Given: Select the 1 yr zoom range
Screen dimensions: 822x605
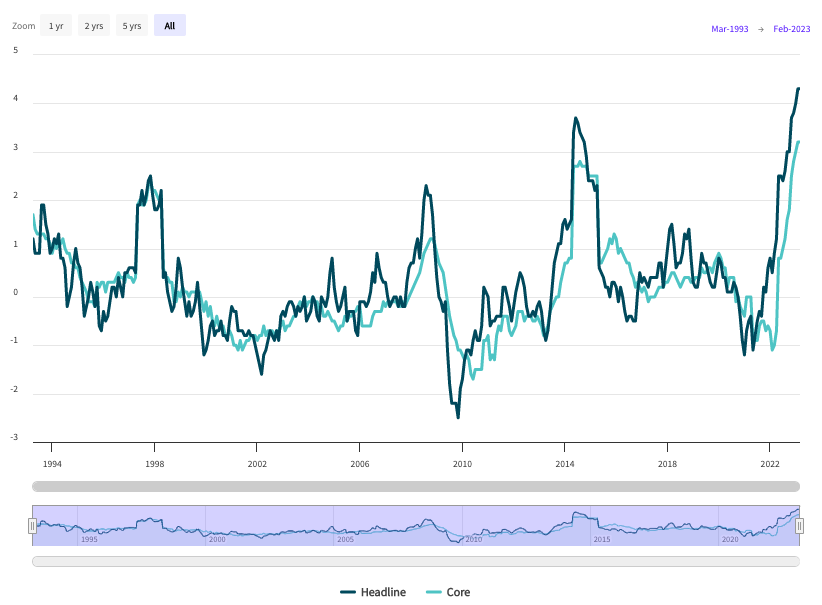Looking at the screenshot, I should pos(56,26).
